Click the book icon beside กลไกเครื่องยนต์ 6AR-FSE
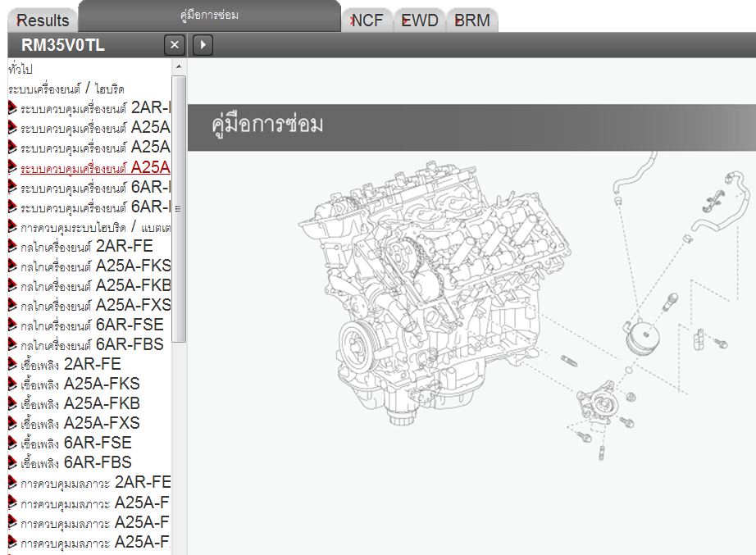Image resolution: width=756 pixels, height=555 pixels. (x=12, y=325)
